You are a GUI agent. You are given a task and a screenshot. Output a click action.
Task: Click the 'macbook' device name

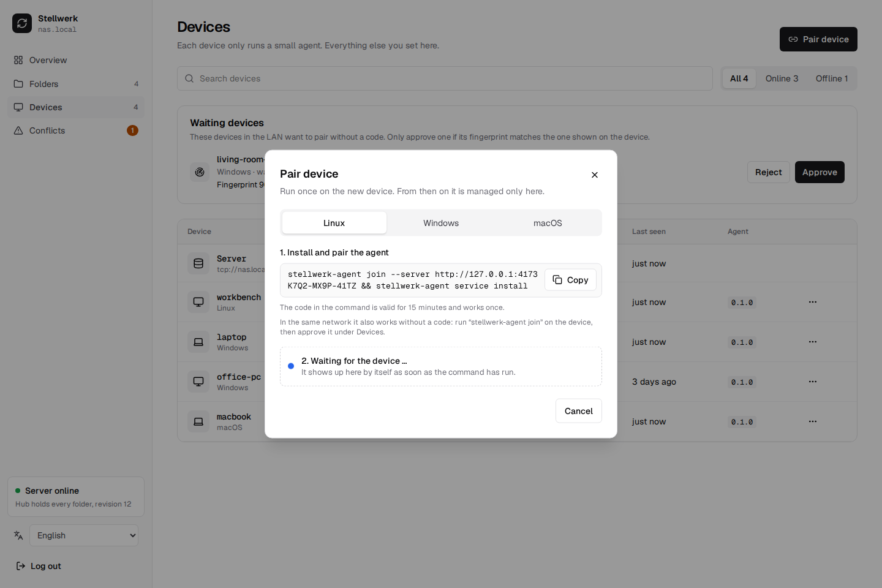click(234, 417)
